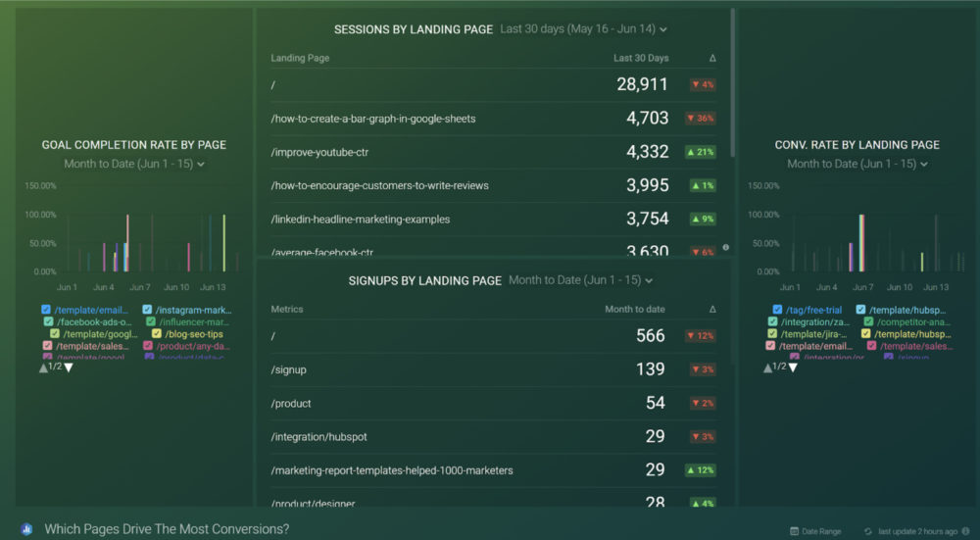
Task: Click the Last 30 Days column header
Action: tap(641, 59)
